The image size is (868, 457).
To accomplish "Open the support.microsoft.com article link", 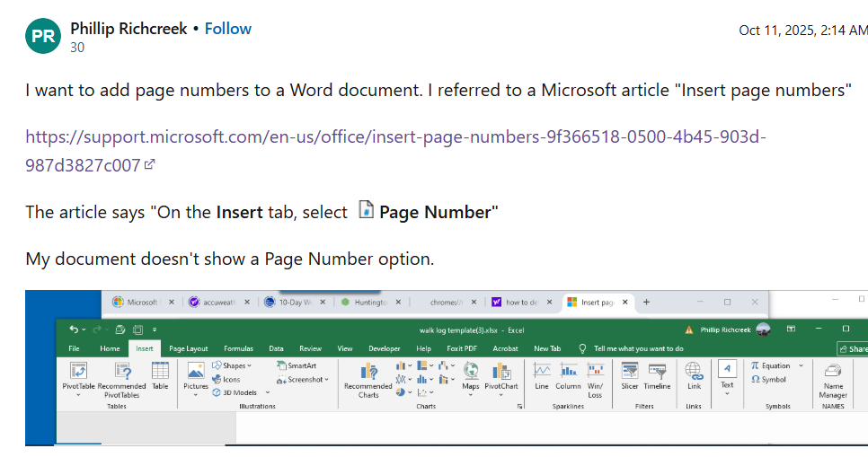I will pos(395,151).
